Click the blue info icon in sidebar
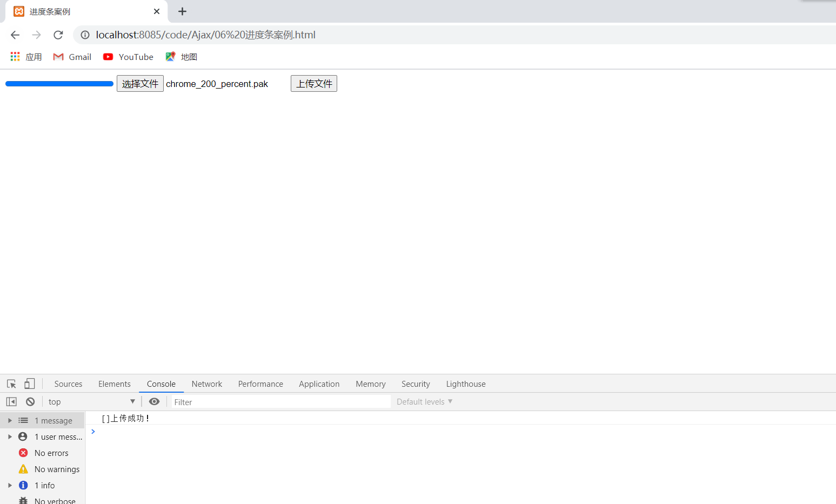 [23, 485]
